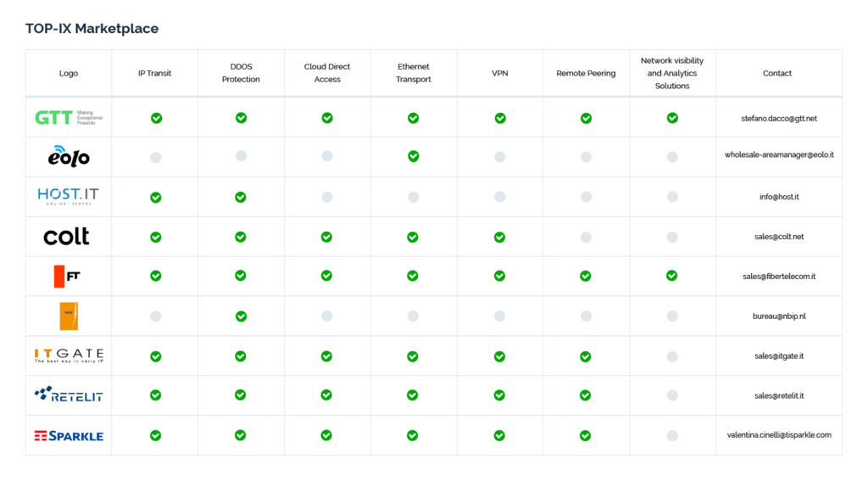Click the TOP-IX Marketplace heading

pyautogui.click(x=92, y=28)
